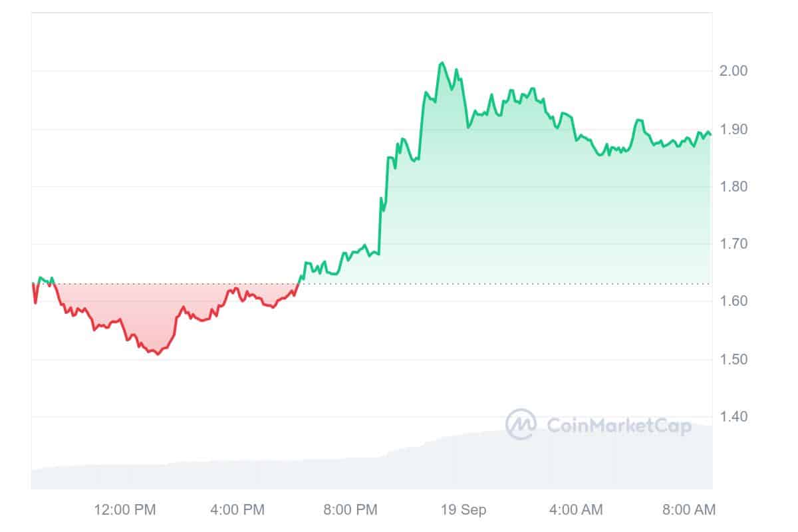
Task: Select the 1.50 price axis label
Action: click(733, 359)
